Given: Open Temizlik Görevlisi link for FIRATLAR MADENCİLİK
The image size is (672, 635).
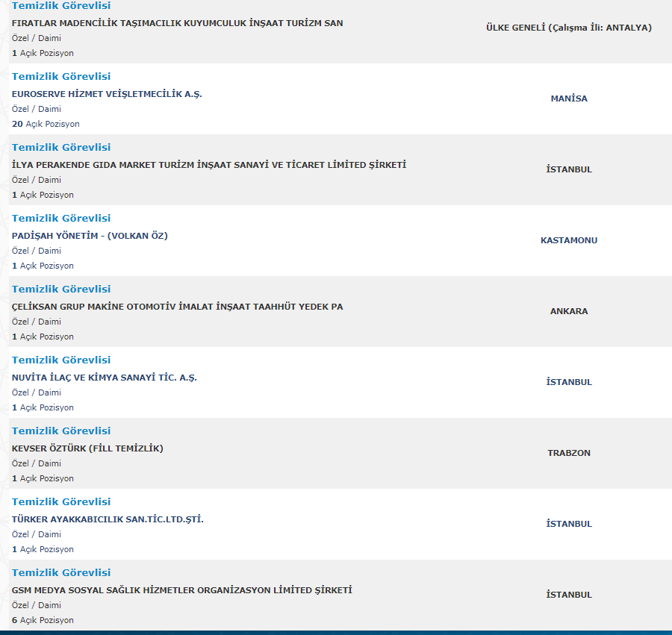Looking at the screenshot, I should coord(61,6).
